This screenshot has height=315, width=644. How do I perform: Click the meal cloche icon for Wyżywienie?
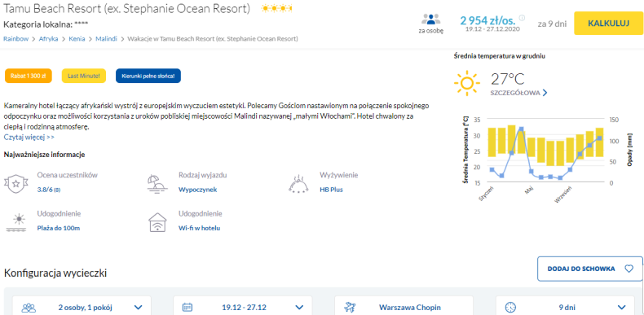[298, 184]
